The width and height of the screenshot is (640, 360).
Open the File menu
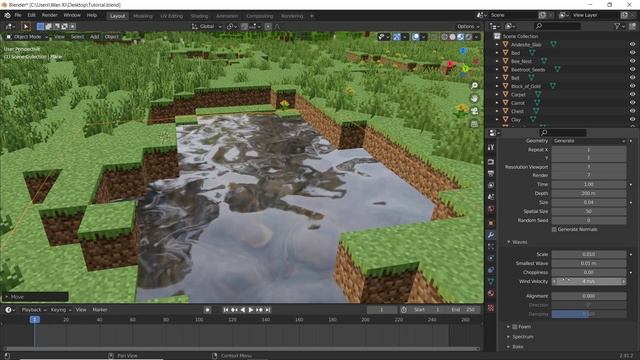[18, 15]
